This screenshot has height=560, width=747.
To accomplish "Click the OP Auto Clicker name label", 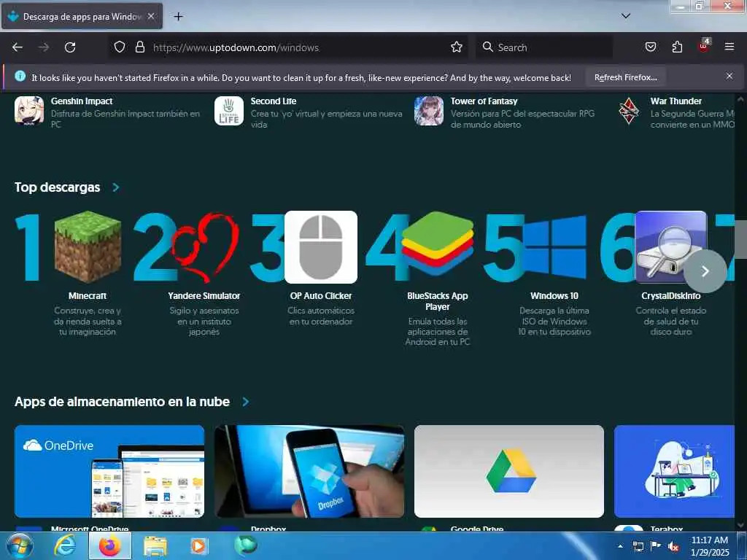I will (321, 296).
